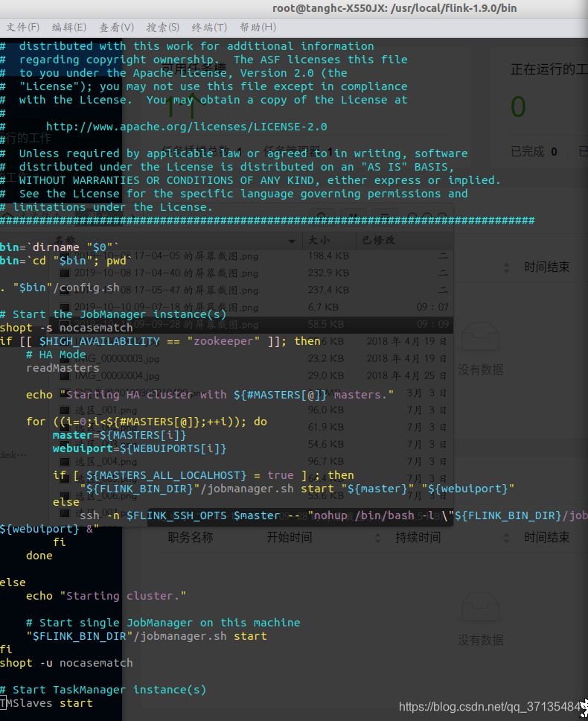The image size is (588, 721).
Task: Click sort arrows next to 持续时间 header
Action: 507,538
